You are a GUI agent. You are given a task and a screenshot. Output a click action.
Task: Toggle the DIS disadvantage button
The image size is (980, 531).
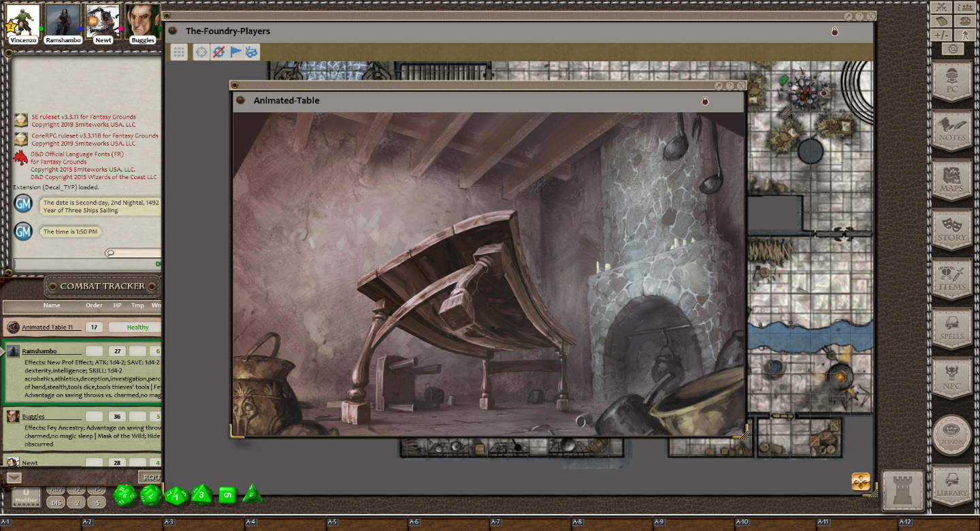[x=56, y=503]
